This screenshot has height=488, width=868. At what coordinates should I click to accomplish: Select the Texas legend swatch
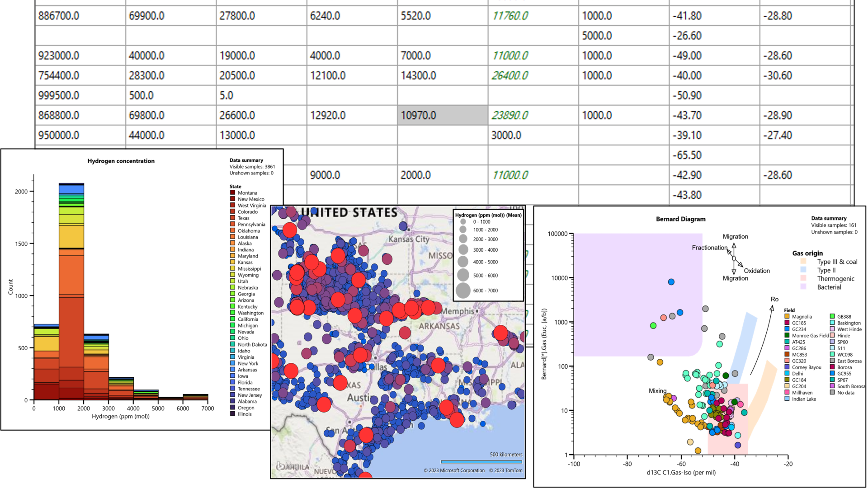233,218
